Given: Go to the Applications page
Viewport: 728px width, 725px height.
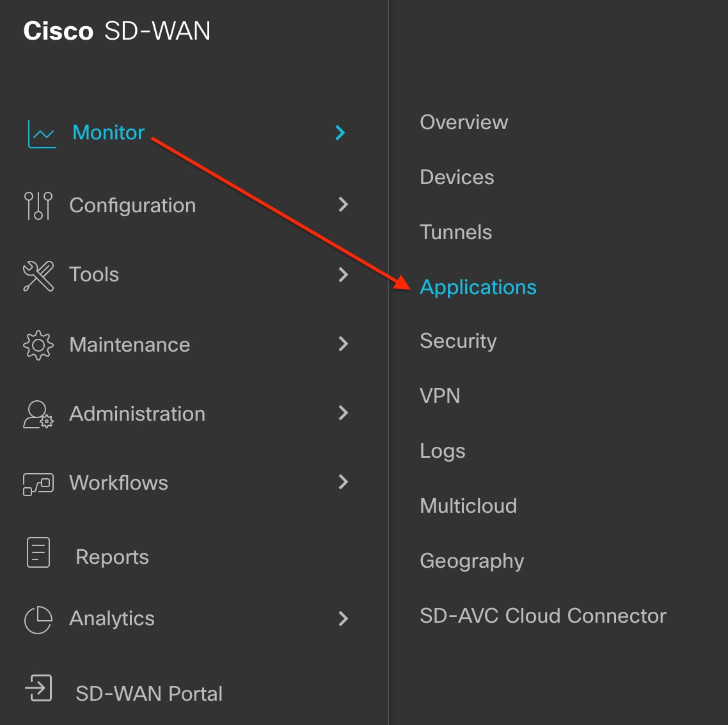Looking at the screenshot, I should pyautogui.click(x=478, y=287).
